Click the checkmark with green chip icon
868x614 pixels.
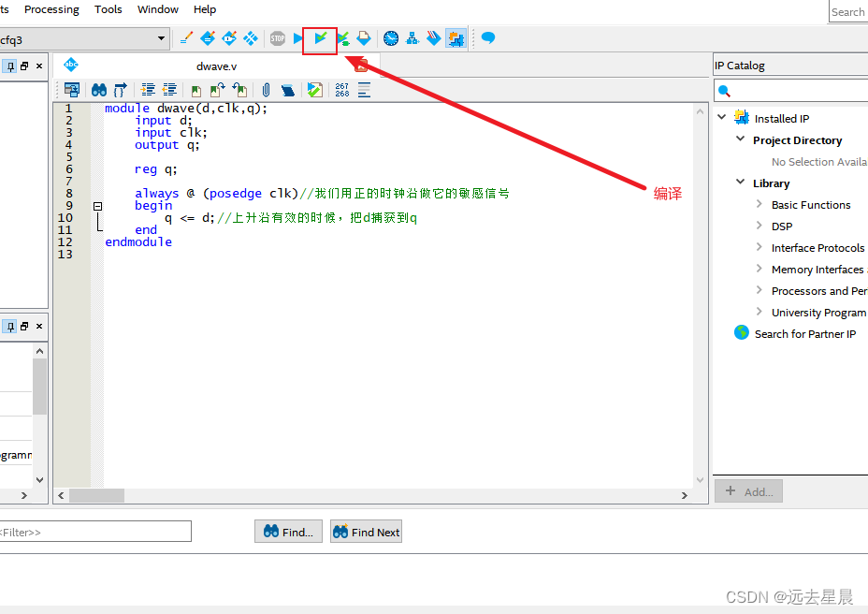pyautogui.click(x=343, y=38)
